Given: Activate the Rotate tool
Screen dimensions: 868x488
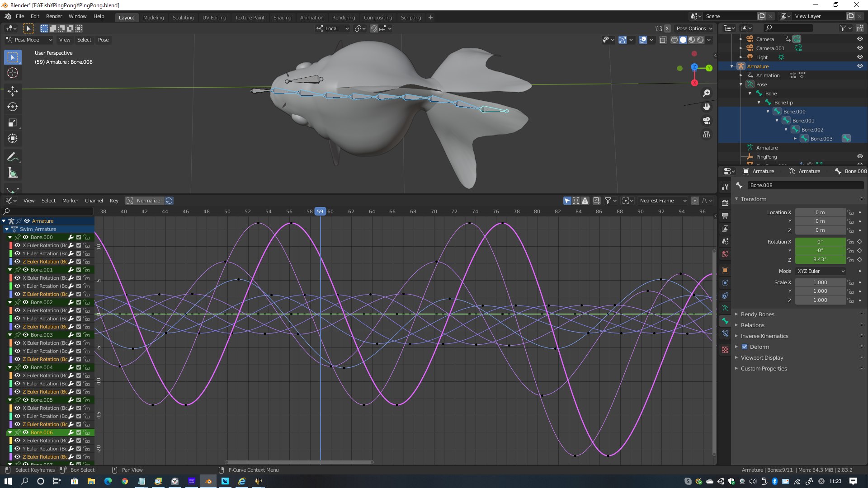Looking at the screenshot, I should (13, 107).
